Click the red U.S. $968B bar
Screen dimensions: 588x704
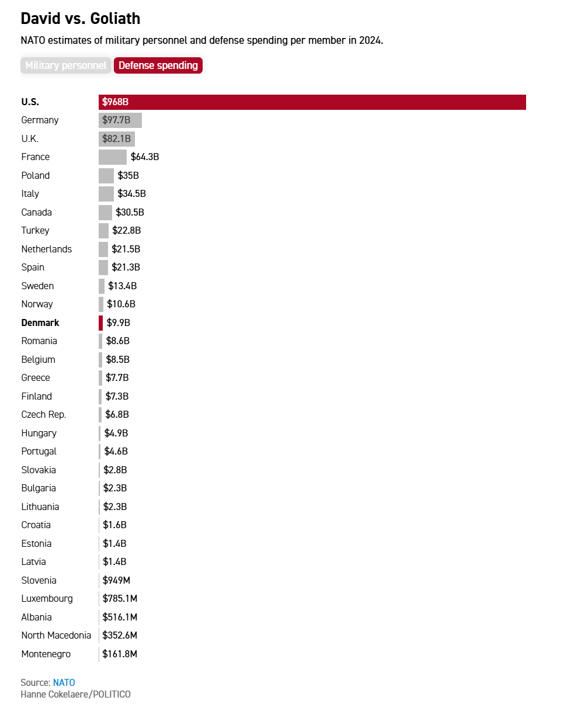312,102
